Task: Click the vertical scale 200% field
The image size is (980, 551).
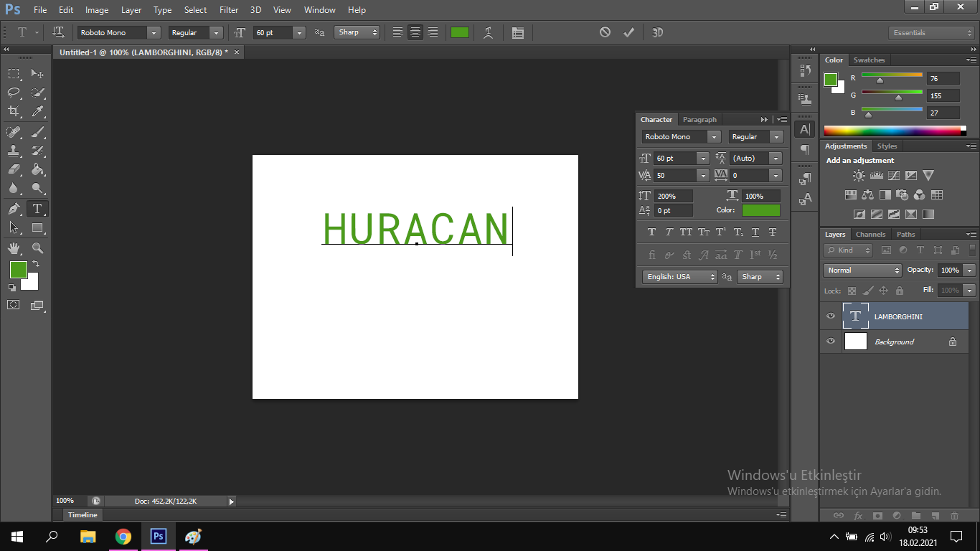Action: coord(673,196)
